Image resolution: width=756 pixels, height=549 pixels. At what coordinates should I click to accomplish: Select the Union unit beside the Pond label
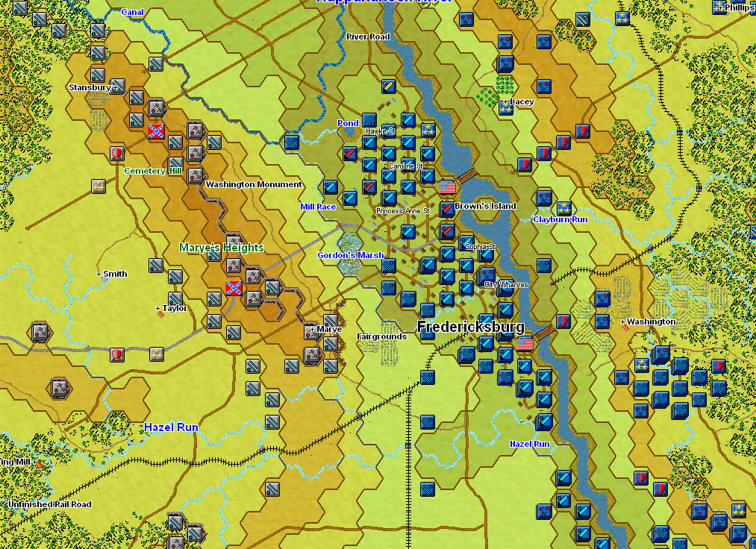pyautogui.click(x=369, y=119)
